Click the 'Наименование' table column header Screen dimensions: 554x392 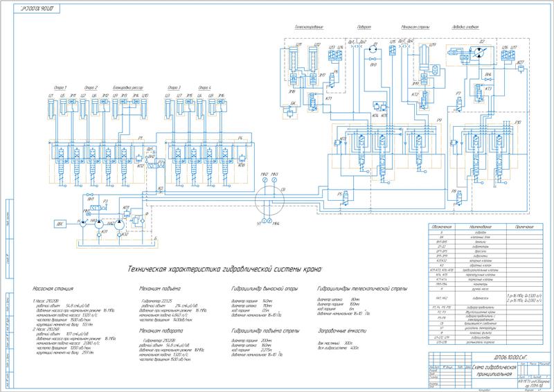pyautogui.click(x=481, y=226)
